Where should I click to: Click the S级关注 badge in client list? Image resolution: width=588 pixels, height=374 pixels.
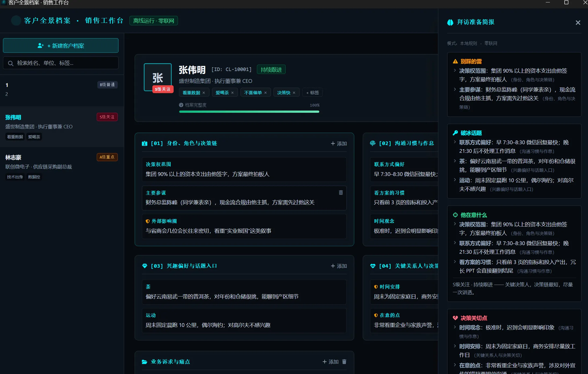click(x=107, y=117)
